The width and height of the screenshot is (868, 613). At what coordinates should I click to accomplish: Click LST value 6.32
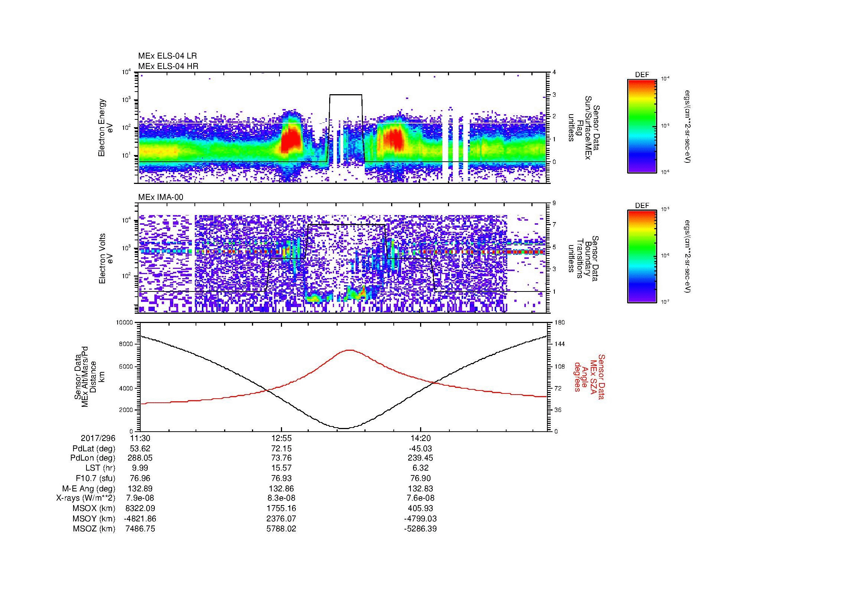420,468
